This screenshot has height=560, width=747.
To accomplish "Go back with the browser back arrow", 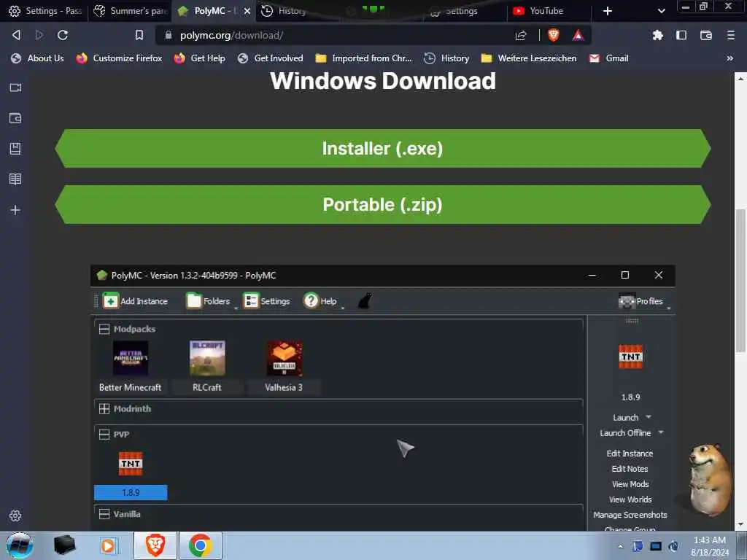I will coord(16,35).
